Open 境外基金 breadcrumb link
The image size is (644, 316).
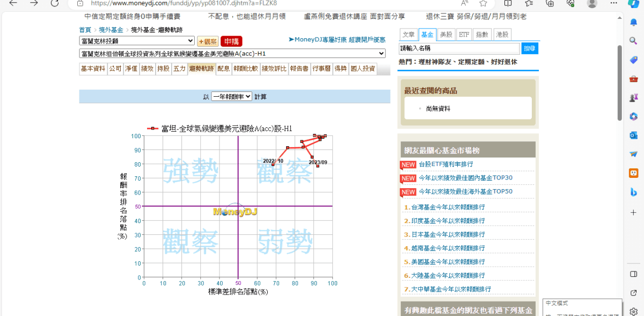coord(111,30)
